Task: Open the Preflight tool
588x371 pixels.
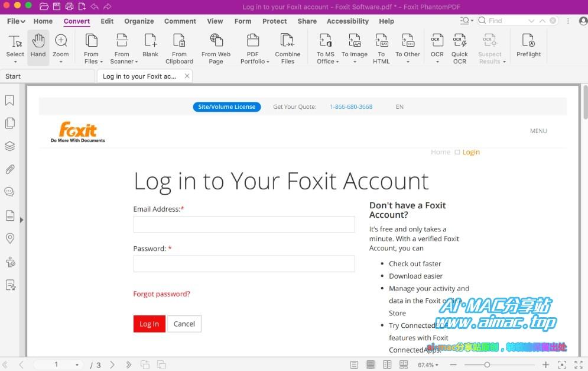Action: pyautogui.click(x=528, y=46)
